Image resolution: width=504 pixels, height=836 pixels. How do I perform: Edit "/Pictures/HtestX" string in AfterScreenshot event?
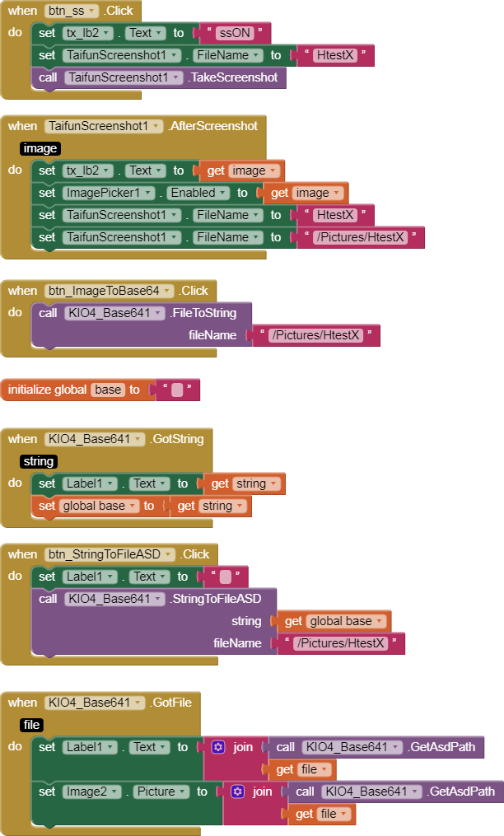(360, 237)
